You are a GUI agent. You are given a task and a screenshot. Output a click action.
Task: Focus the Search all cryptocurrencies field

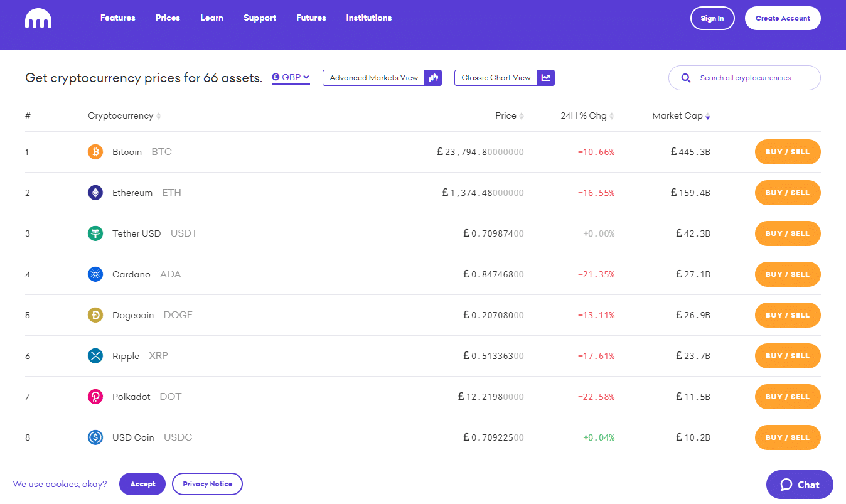click(x=744, y=78)
